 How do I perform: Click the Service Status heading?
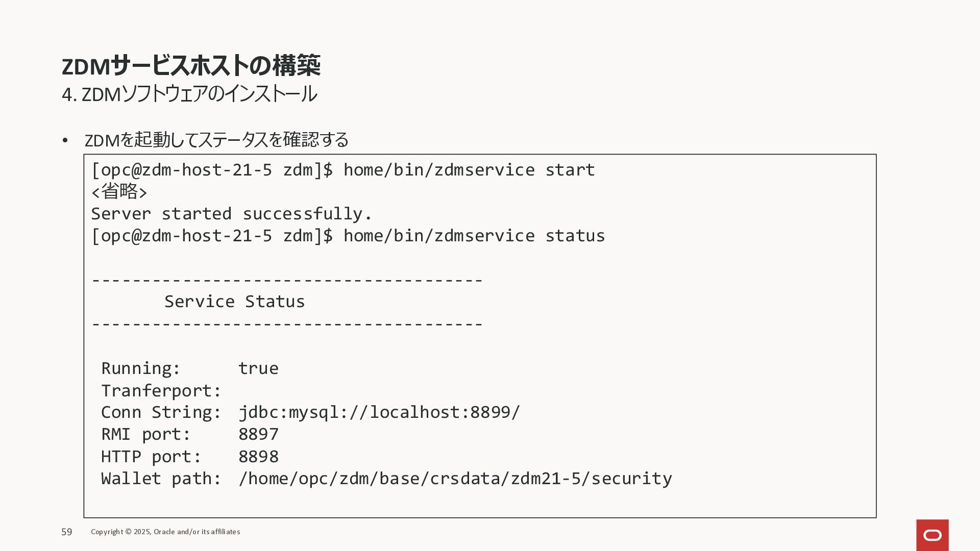coord(235,302)
